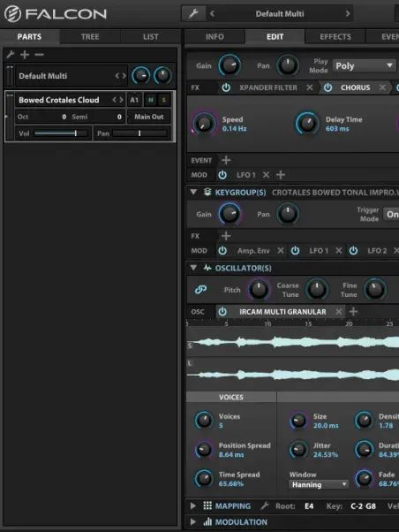Expand the Mapping section
Viewport: 399px width, 532px height.
(x=193, y=506)
